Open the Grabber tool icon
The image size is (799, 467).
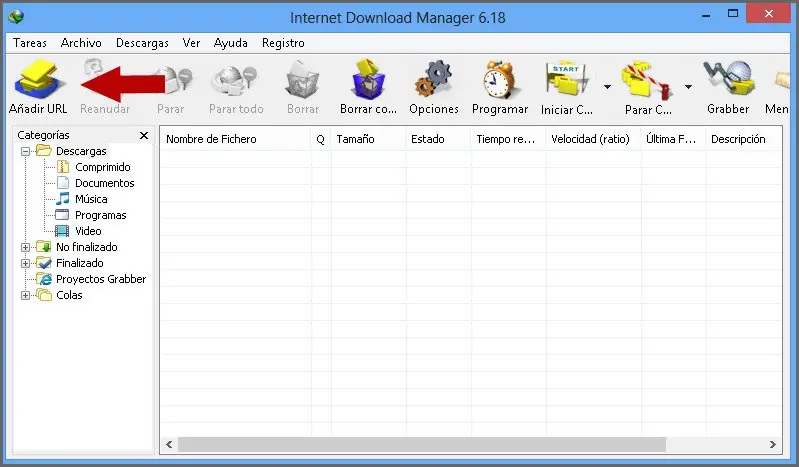coord(728,79)
